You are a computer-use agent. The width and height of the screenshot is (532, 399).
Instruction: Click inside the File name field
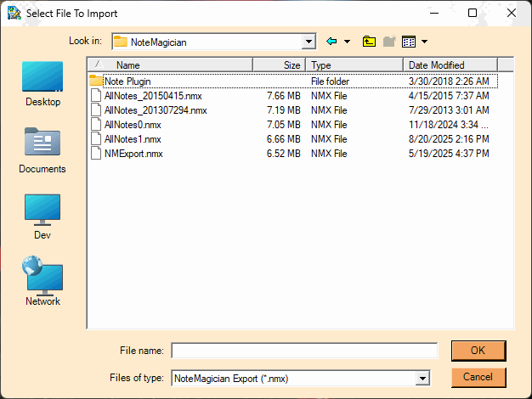[304, 351]
